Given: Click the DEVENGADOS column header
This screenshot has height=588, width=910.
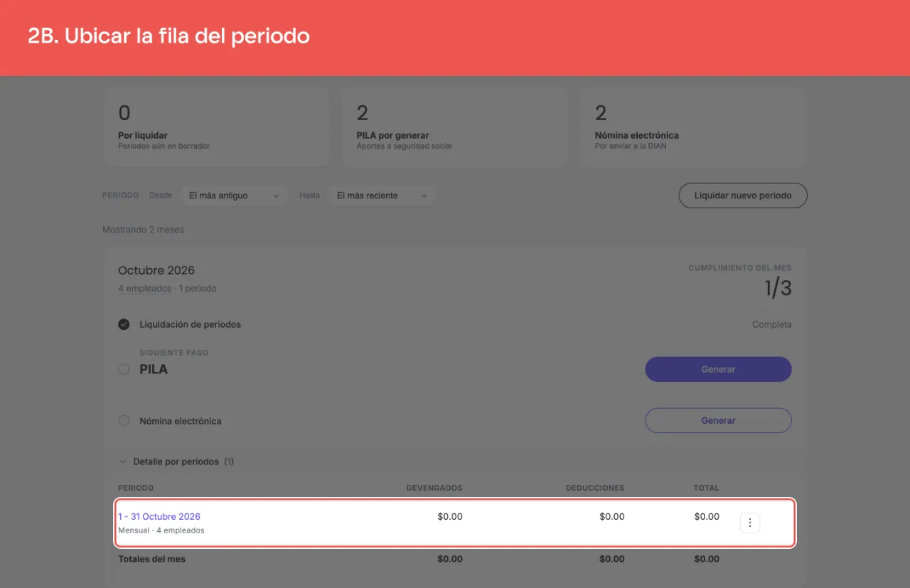Looking at the screenshot, I should [434, 488].
